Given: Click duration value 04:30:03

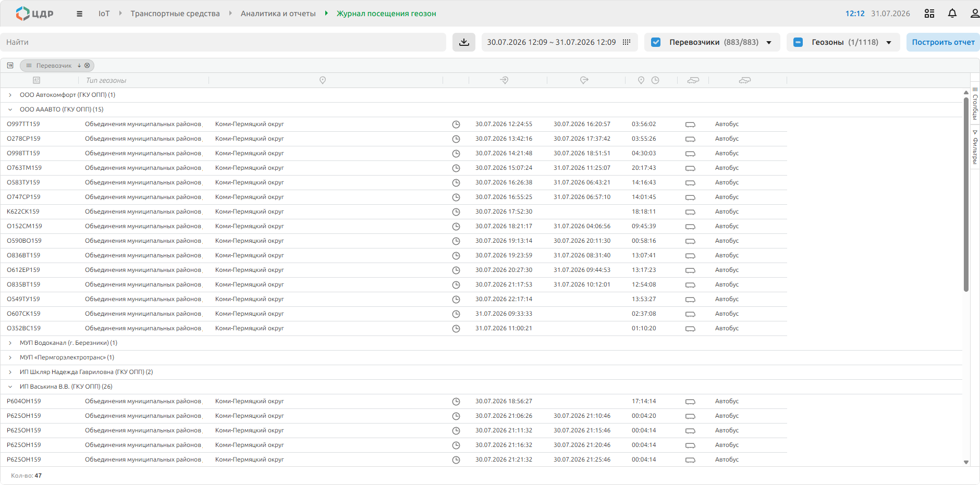Looking at the screenshot, I should [x=644, y=153].
